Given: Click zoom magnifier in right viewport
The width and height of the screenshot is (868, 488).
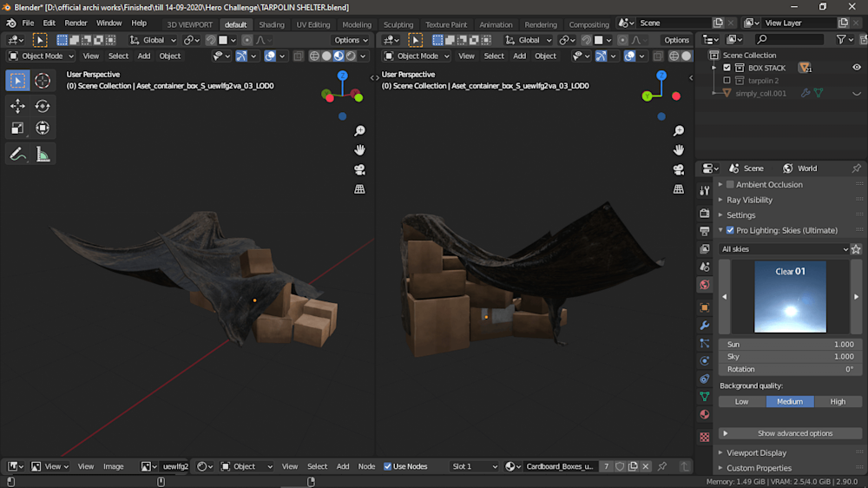Looking at the screenshot, I should point(679,131).
